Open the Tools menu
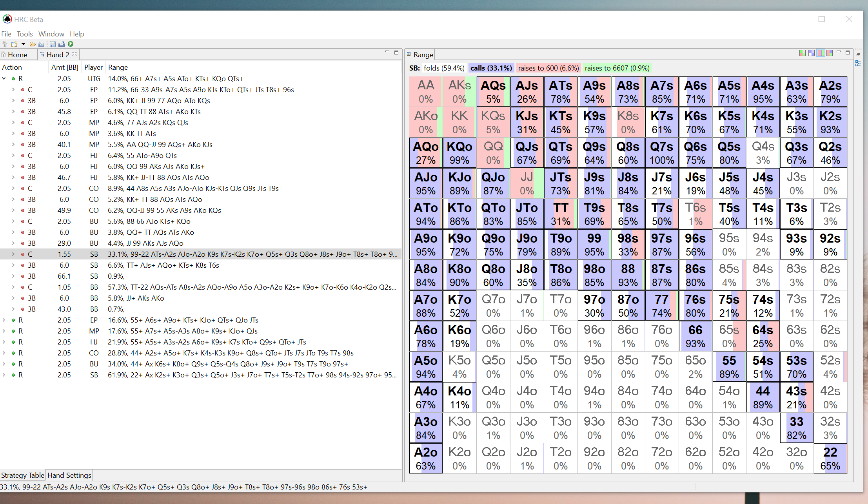 [x=25, y=34]
